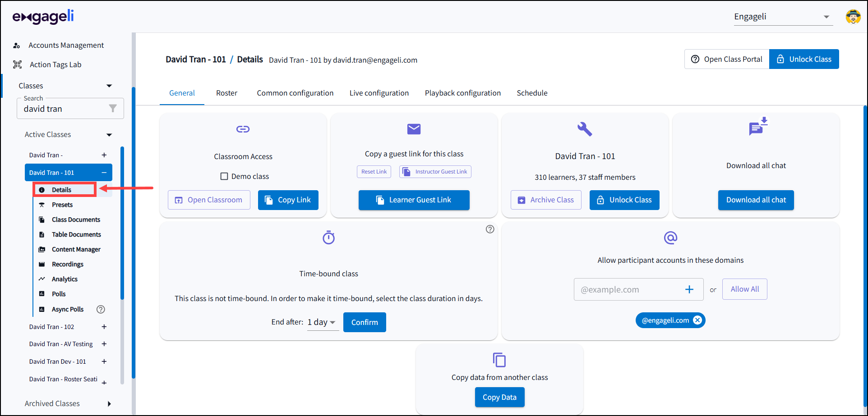Enable the Demo class checkbox

[224, 176]
